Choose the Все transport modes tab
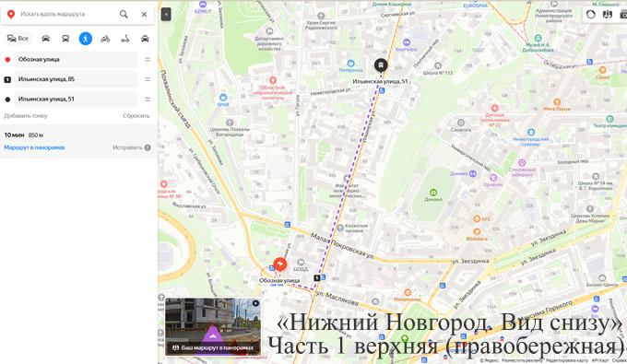 (x=18, y=39)
